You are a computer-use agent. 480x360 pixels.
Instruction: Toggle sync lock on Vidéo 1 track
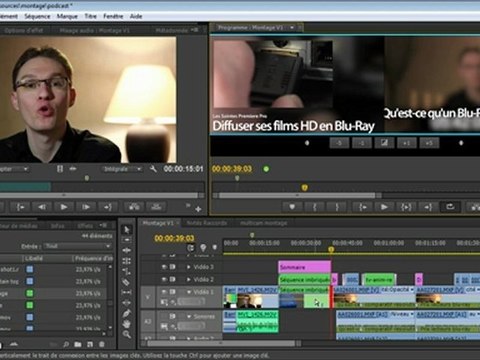(x=173, y=292)
